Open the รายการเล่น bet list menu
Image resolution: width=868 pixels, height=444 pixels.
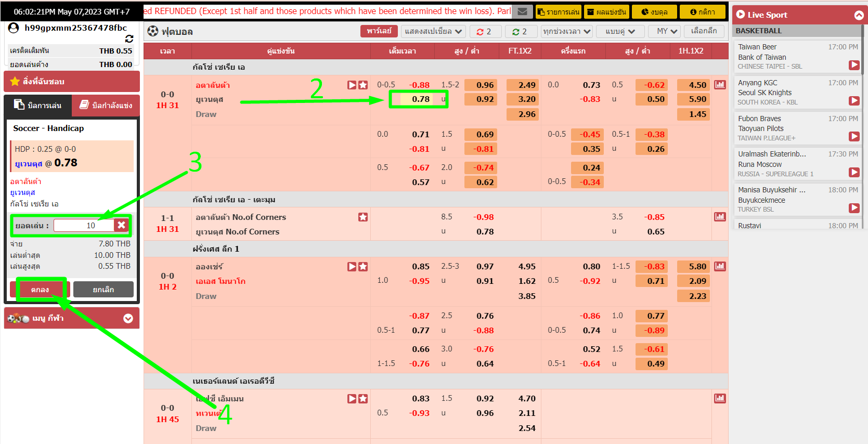(559, 11)
